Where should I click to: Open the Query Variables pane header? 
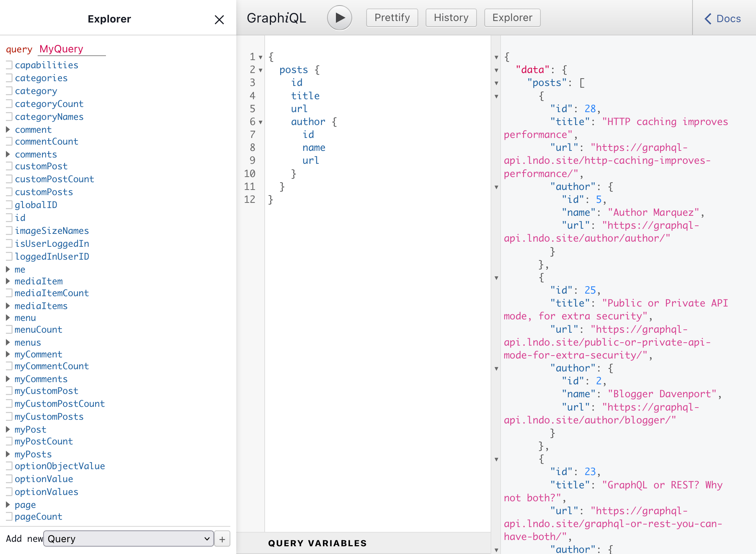click(x=317, y=543)
